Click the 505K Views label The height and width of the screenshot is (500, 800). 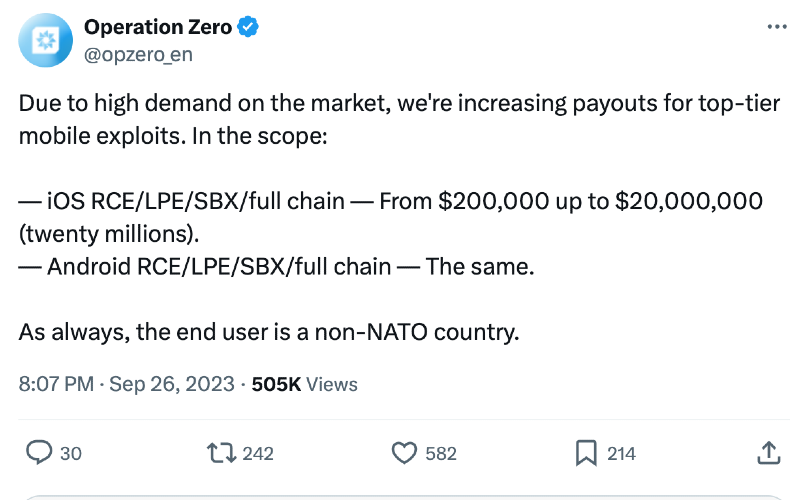click(x=303, y=384)
